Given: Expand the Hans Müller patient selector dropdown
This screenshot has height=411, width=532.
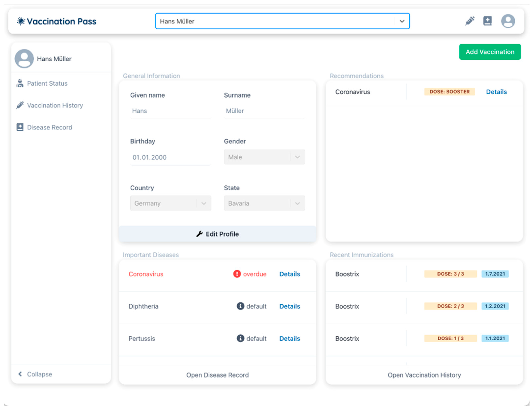Looking at the screenshot, I should (402, 21).
